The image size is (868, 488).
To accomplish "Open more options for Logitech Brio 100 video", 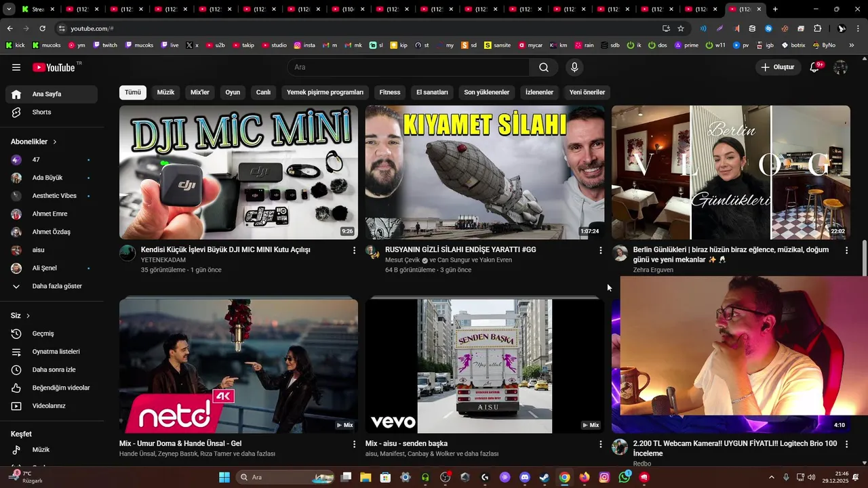I will tap(846, 445).
